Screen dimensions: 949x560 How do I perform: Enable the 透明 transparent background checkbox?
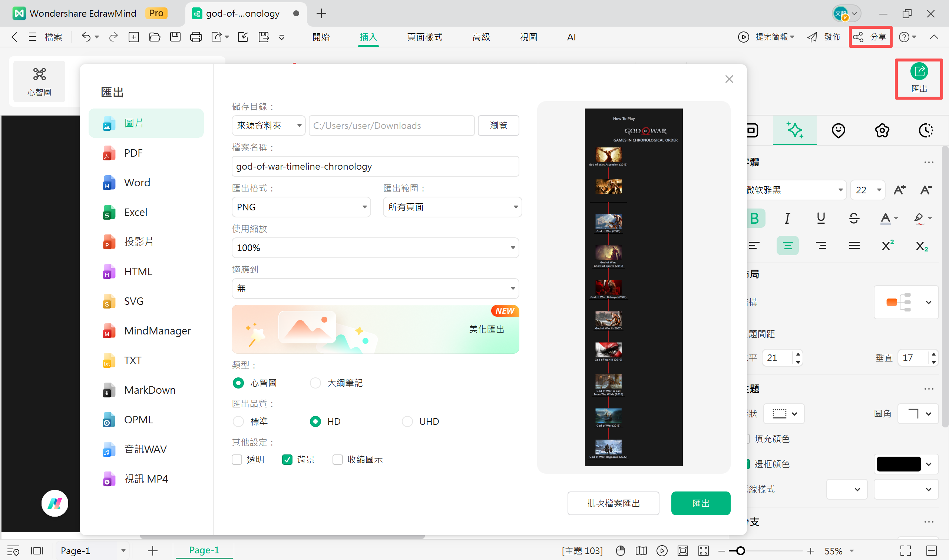(237, 459)
